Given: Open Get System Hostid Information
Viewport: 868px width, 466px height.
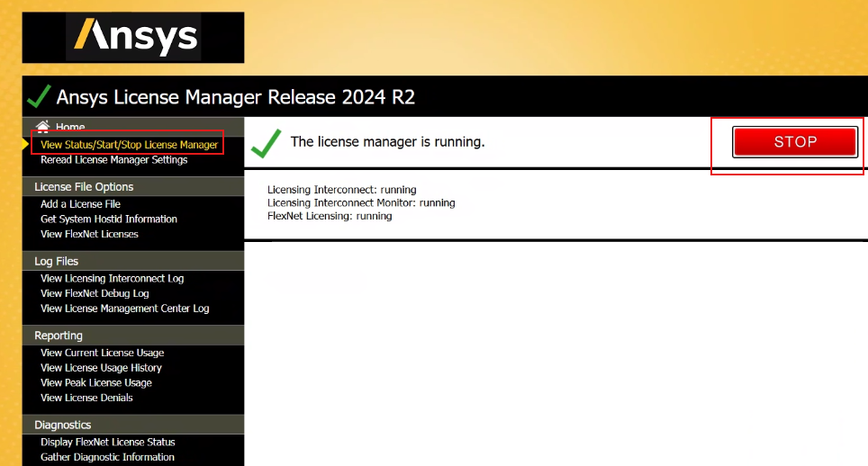Looking at the screenshot, I should [x=108, y=219].
